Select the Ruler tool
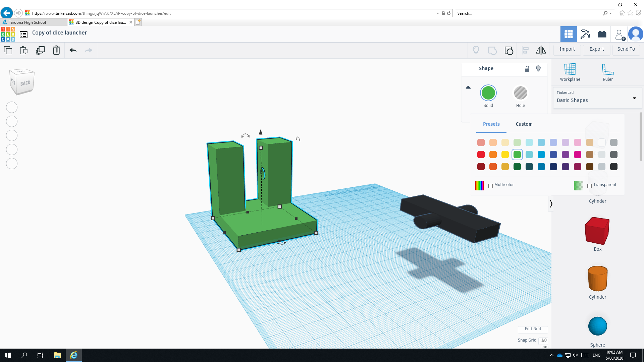The width and height of the screenshot is (644, 362). (x=607, y=71)
